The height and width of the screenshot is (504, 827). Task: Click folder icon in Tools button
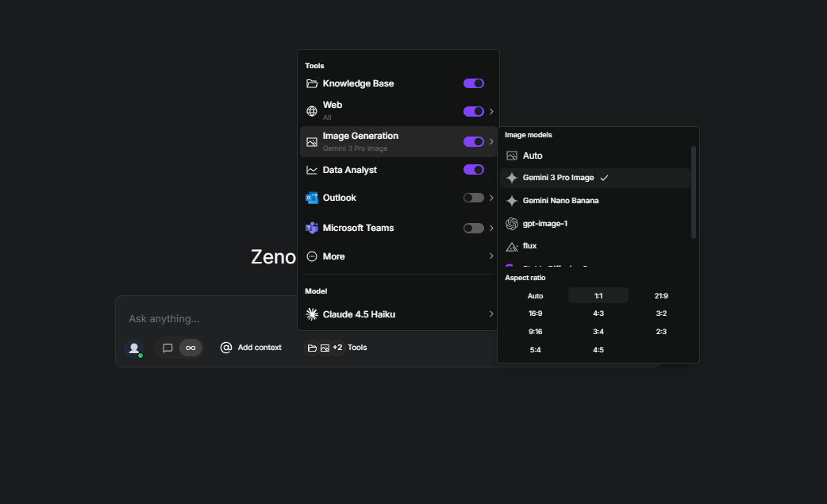click(312, 348)
